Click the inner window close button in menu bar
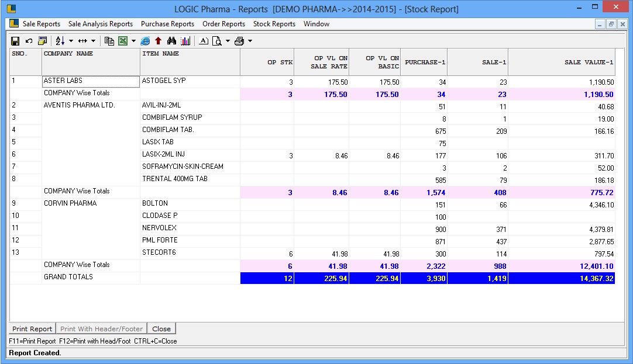633x364 pixels. 622,24
